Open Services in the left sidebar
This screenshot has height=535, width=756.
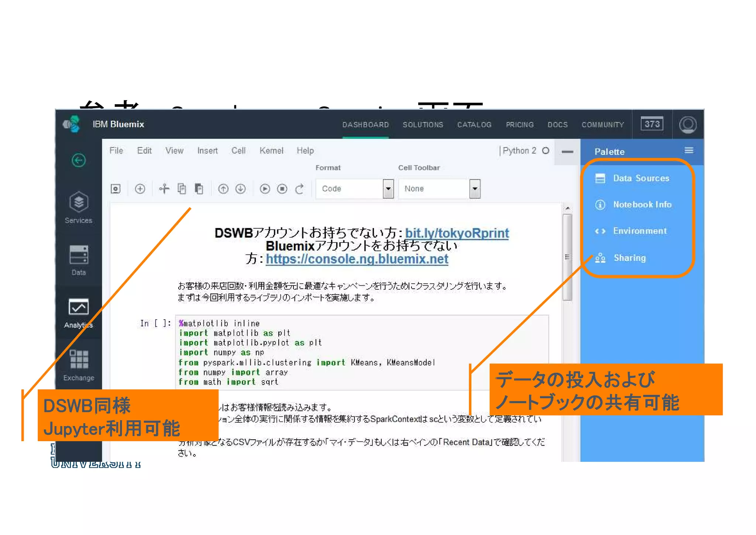click(x=79, y=207)
